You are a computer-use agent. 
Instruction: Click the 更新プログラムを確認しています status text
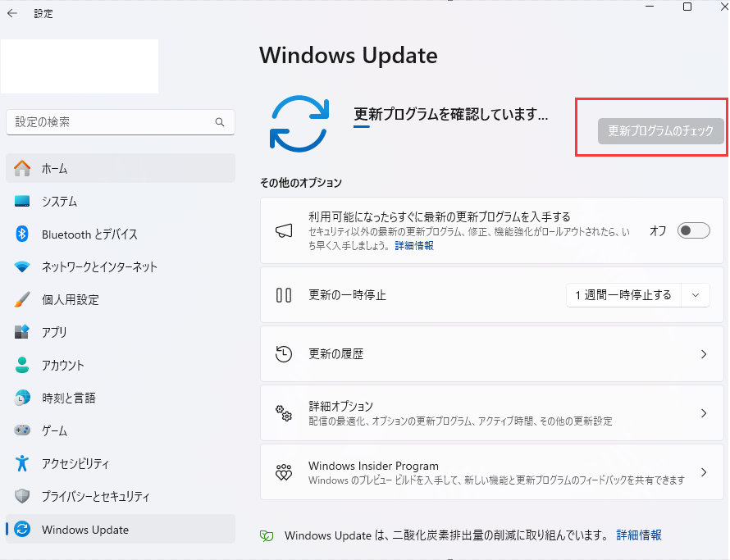pyautogui.click(x=450, y=114)
